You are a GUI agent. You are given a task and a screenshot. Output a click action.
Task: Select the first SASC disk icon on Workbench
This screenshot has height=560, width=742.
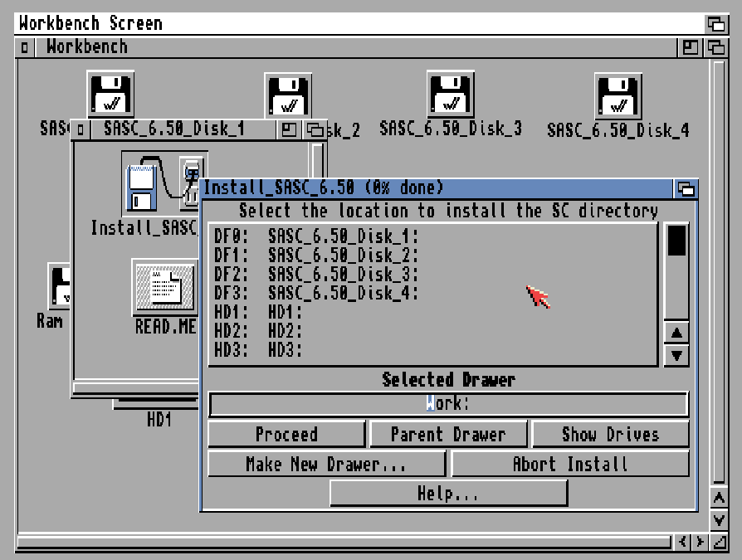(x=110, y=94)
